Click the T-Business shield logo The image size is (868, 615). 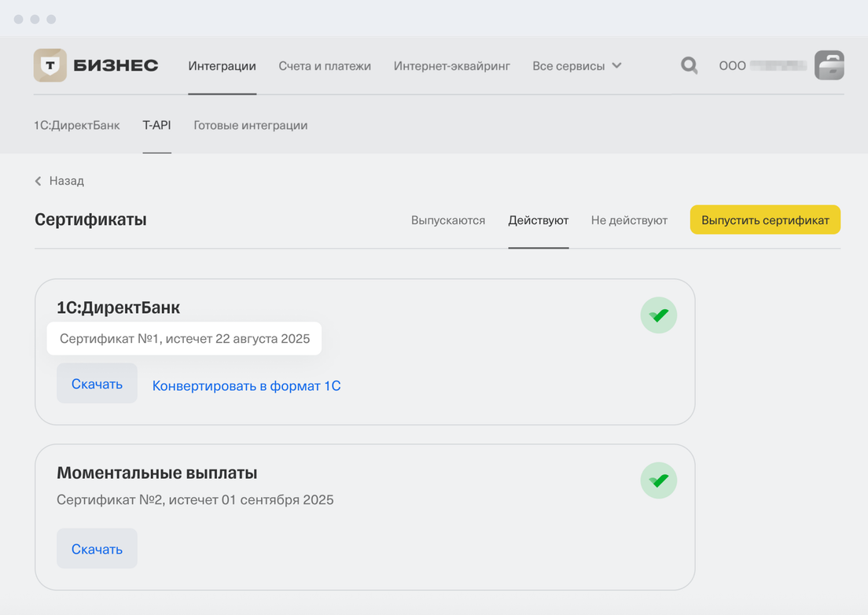(x=50, y=66)
